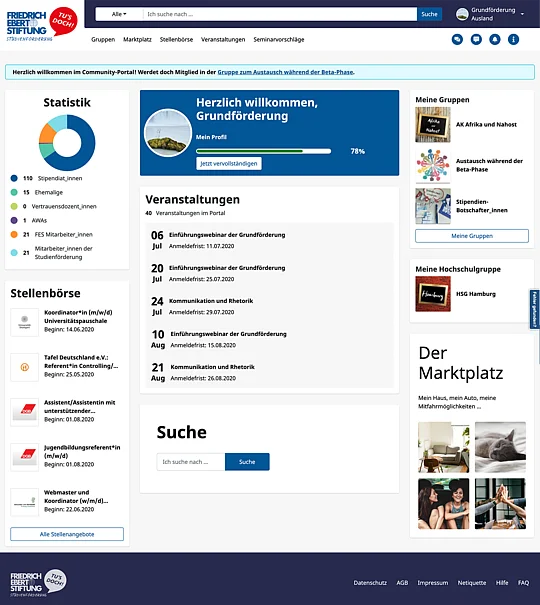Click the Koordinator*in Universitätspauschale job logo
The width and height of the screenshot is (540, 605).
point(24,322)
